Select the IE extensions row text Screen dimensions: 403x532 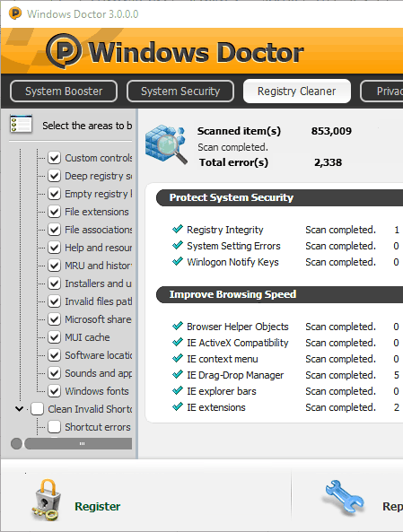tap(216, 407)
